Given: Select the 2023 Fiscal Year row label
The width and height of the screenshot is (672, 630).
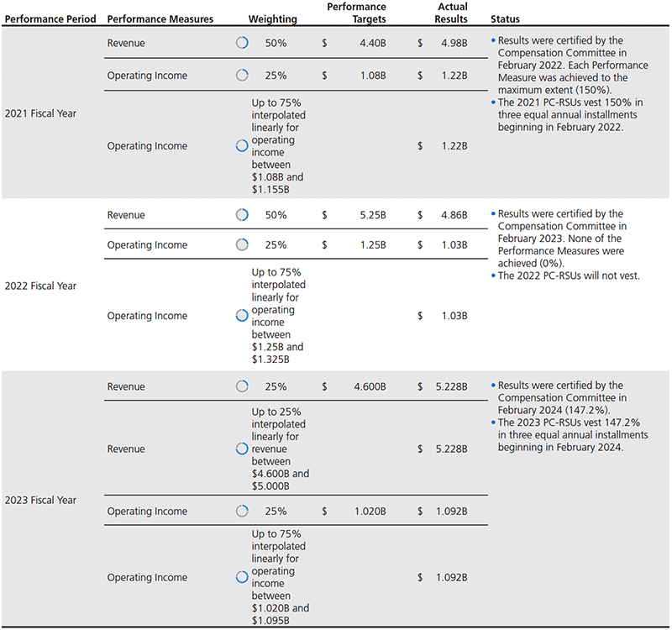Looking at the screenshot, I should coord(40,500).
